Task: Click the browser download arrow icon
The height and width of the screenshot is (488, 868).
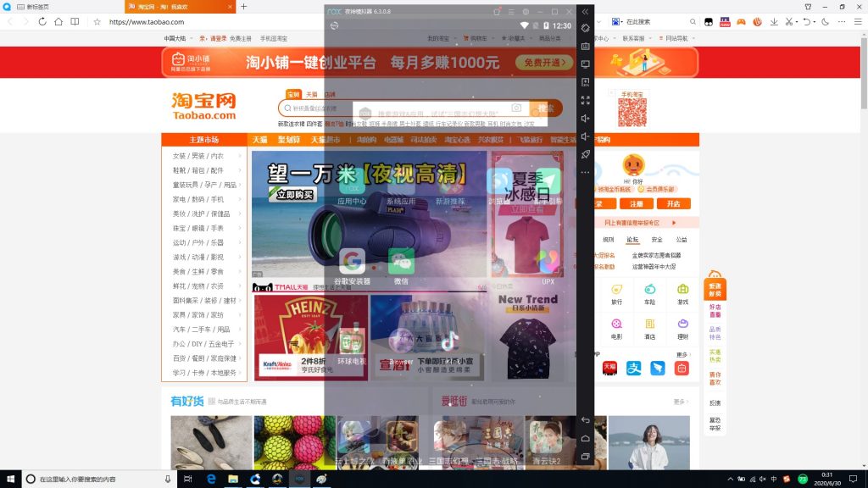Action: (x=774, y=21)
